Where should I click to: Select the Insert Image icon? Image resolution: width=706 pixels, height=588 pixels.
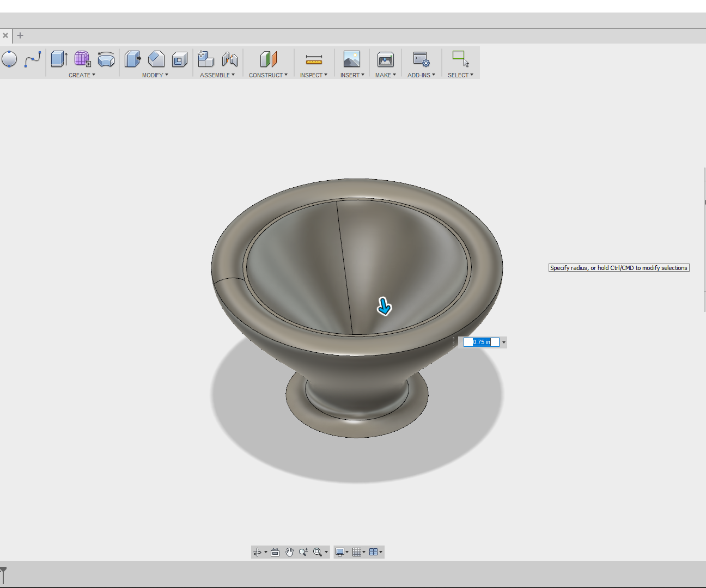click(x=351, y=60)
